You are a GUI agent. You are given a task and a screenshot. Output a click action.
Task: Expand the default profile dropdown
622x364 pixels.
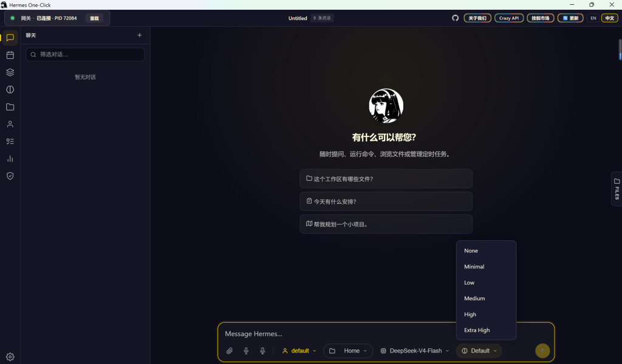(x=299, y=351)
